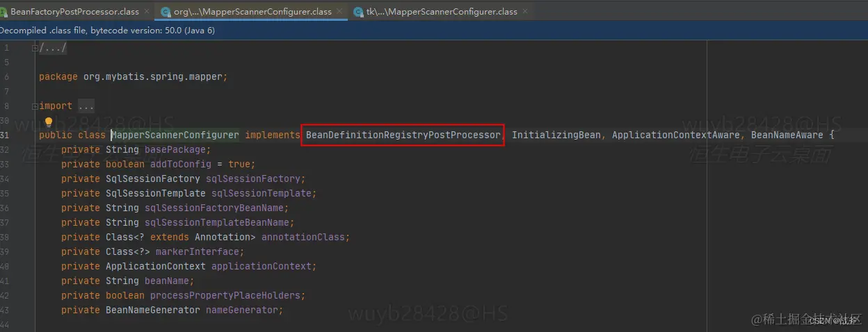
Task: Close the tk\...\MapperScannerConfigurer.class tab
Action: pos(524,12)
